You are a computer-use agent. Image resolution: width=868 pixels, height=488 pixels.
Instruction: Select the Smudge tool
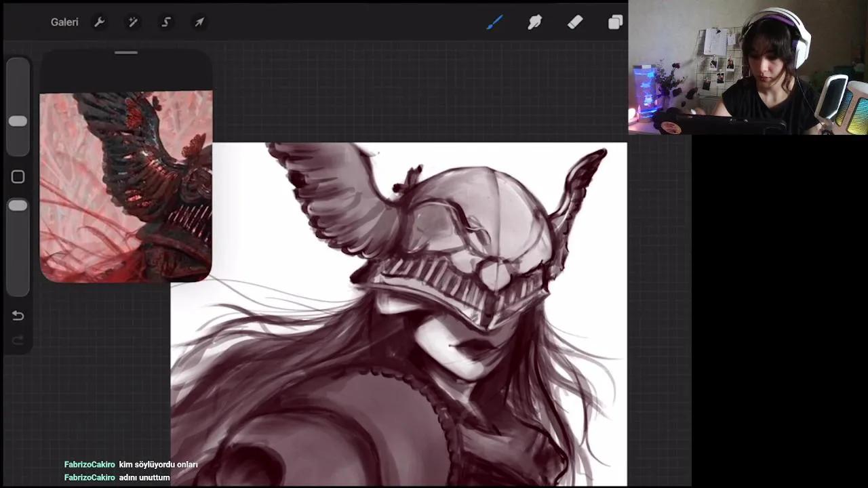534,22
